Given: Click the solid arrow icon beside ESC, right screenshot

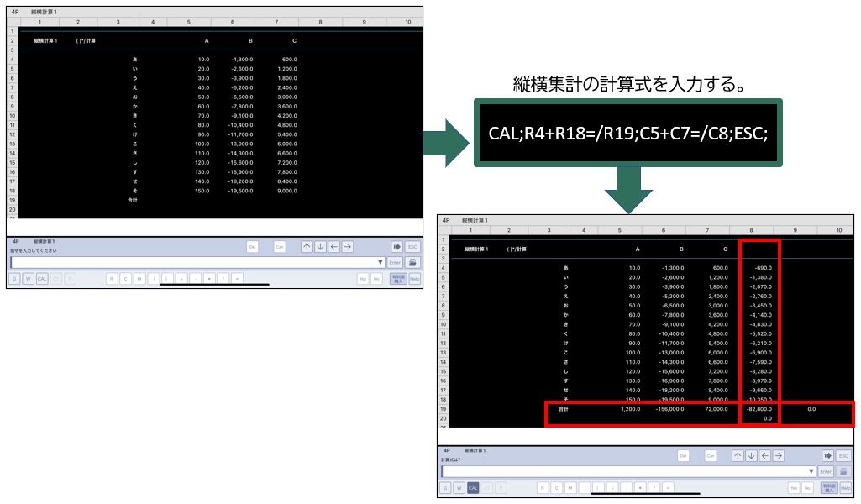Looking at the screenshot, I should tap(827, 455).
